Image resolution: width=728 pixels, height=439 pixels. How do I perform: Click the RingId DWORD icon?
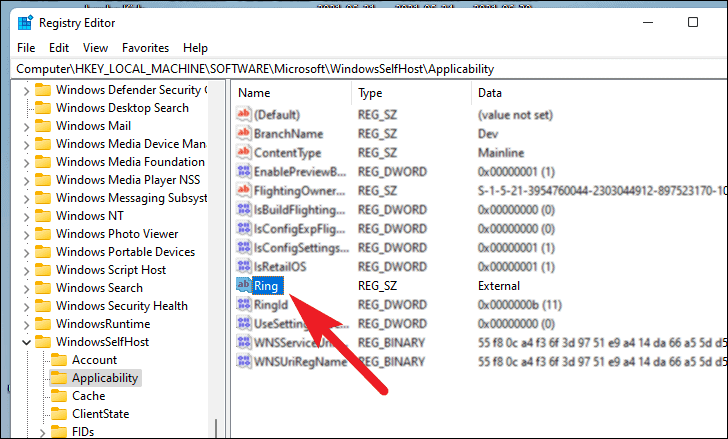coord(243,304)
